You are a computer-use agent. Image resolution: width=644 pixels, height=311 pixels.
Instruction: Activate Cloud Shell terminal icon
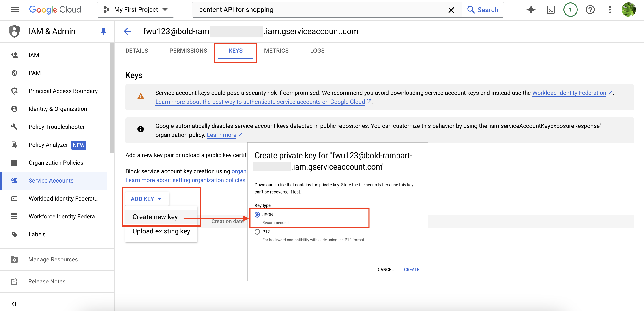pyautogui.click(x=550, y=10)
